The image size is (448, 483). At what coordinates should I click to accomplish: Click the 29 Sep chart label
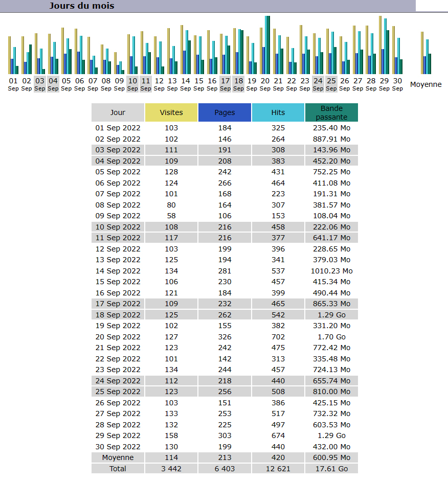pyautogui.click(x=384, y=84)
